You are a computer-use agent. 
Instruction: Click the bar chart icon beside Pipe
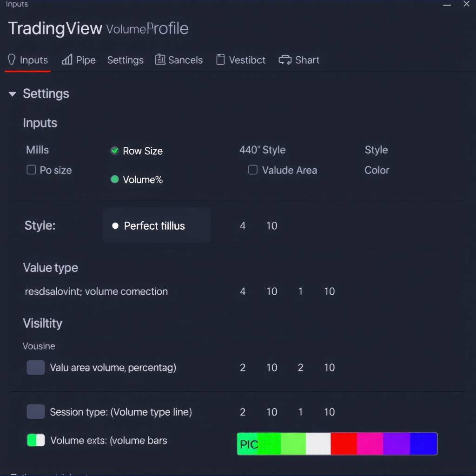(x=67, y=59)
